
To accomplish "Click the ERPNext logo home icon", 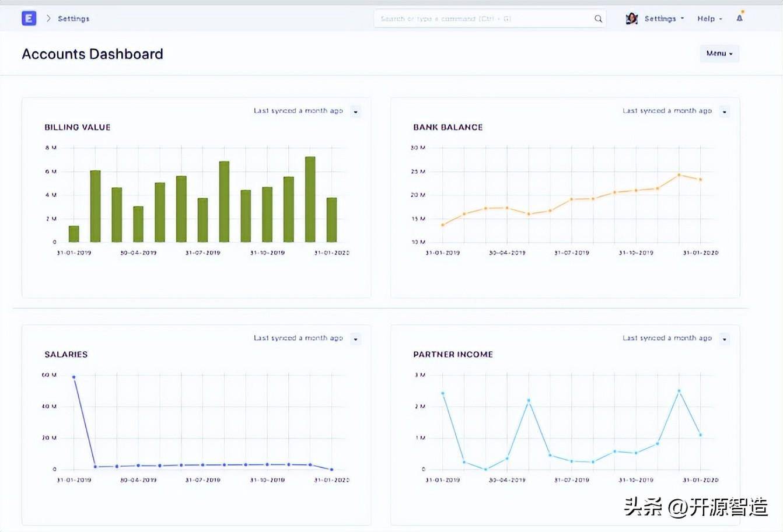I will (x=29, y=19).
